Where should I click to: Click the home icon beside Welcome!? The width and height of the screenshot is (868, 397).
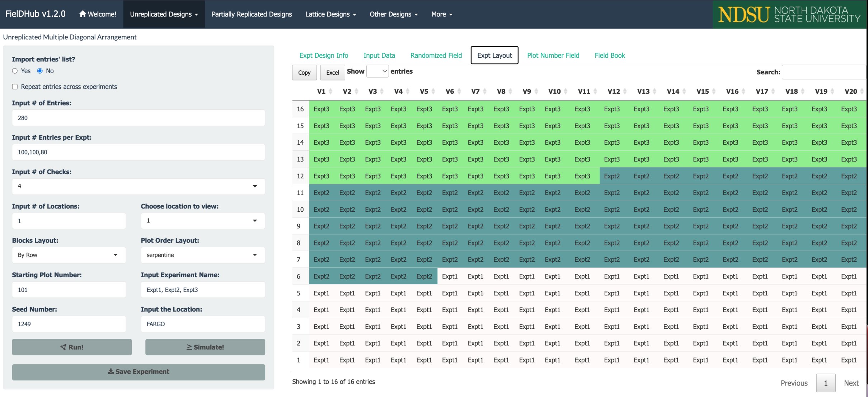(83, 14)
